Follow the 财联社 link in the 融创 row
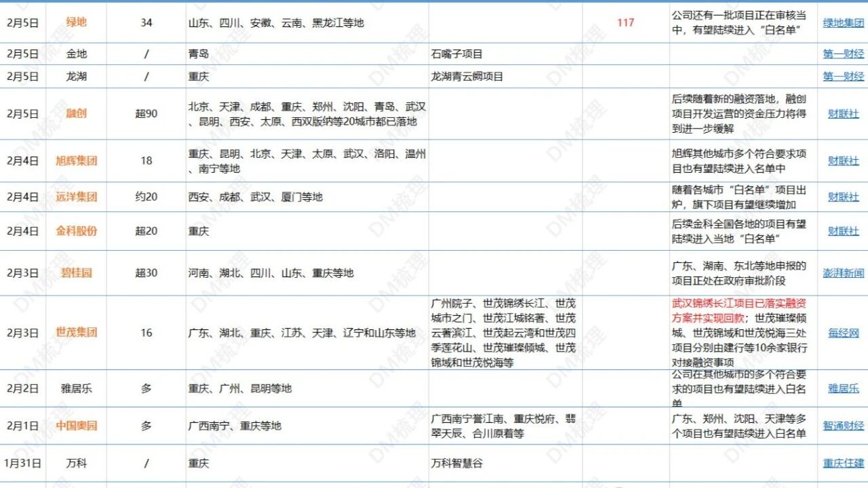 click(844, 113)
